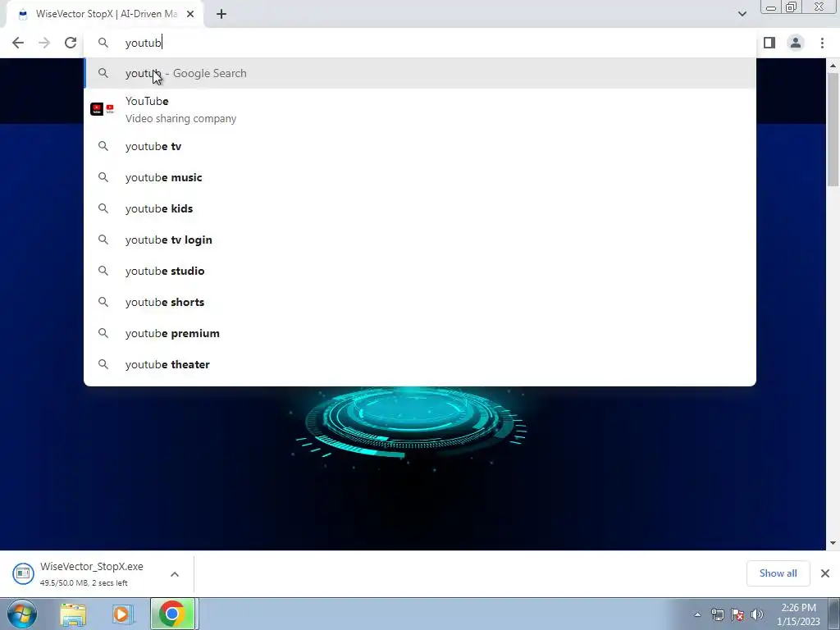Select the WiseVector StopX browser tab
This screenshot has width=840, height=630.
tap(105, 15)
